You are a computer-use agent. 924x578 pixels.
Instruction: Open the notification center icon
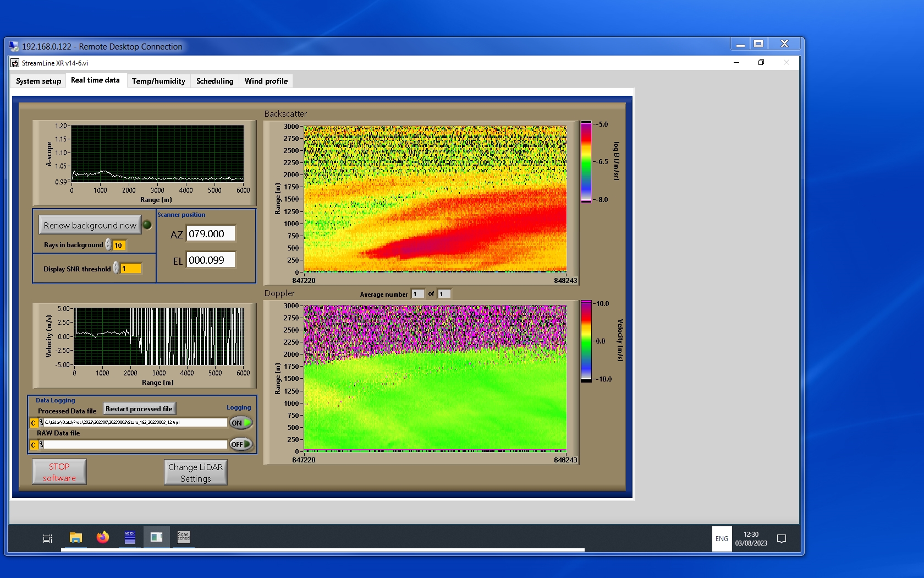tap(781, 539)
